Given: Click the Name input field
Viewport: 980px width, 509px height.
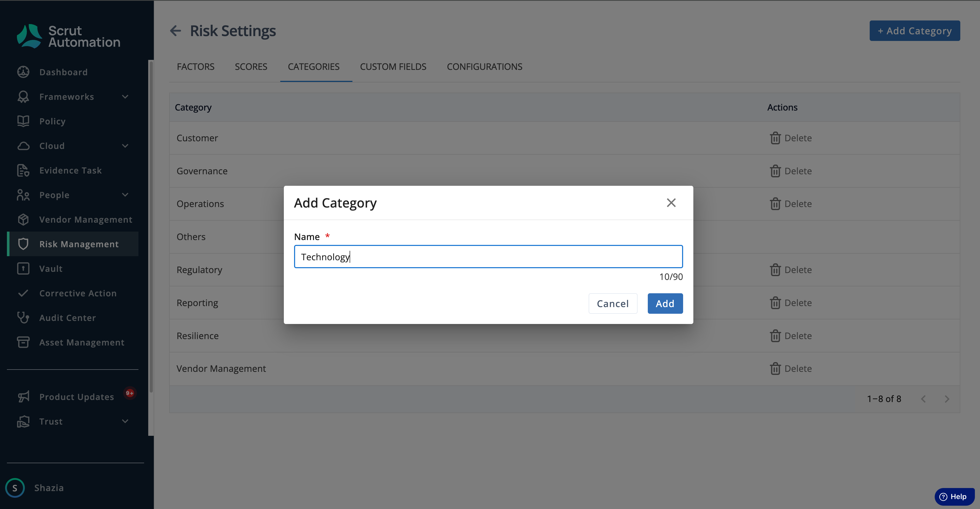Looking at the screenshot, I should coord(488,256).
